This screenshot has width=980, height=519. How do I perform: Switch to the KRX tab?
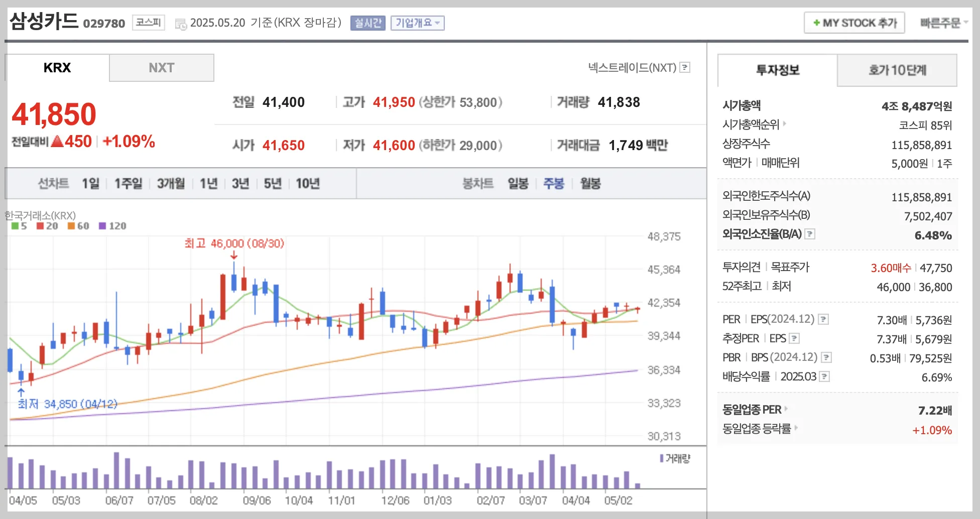tap(57, 68)
